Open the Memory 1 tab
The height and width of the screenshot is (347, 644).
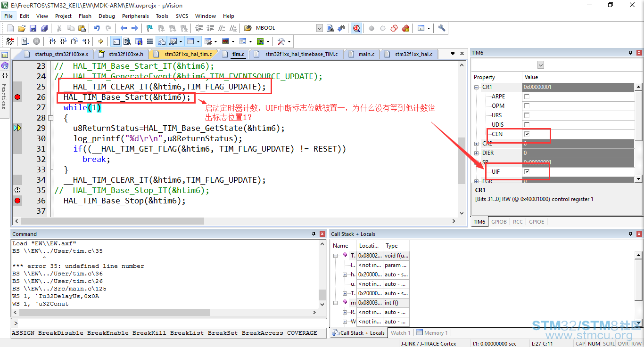pos(432,333)
